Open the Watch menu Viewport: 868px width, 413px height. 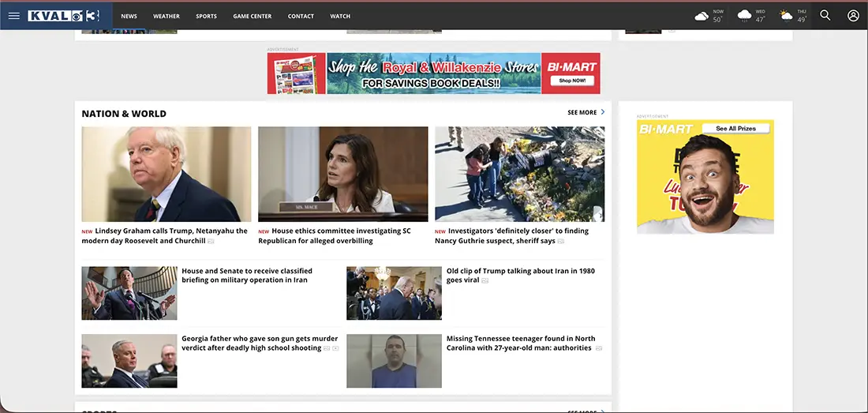coord(340,16)
